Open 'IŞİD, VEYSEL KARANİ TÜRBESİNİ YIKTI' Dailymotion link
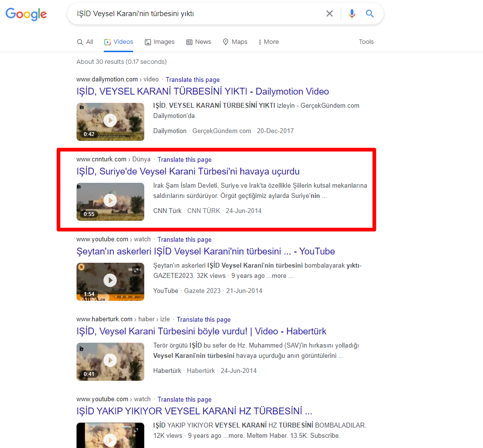 pos(202,92)
